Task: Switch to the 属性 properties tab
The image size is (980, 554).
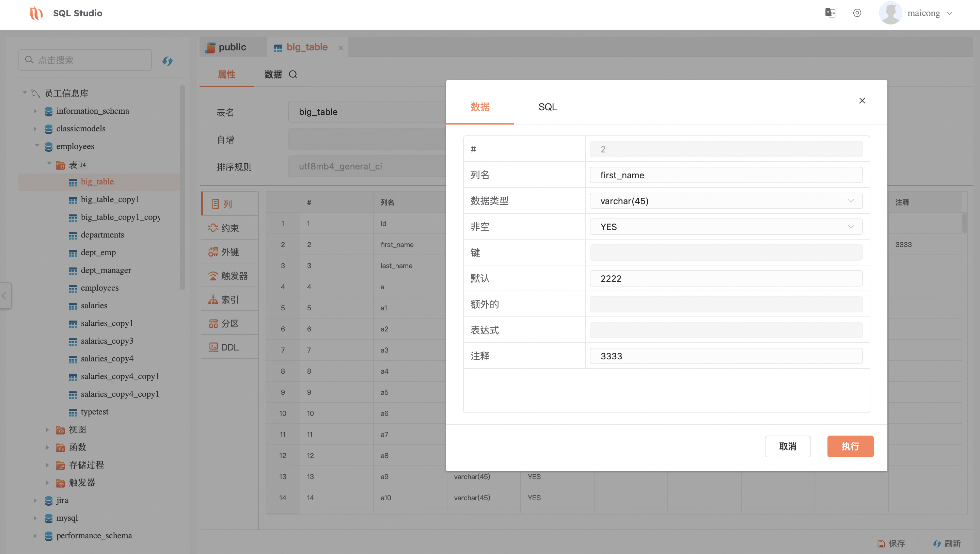Action: tap(226, 75)
